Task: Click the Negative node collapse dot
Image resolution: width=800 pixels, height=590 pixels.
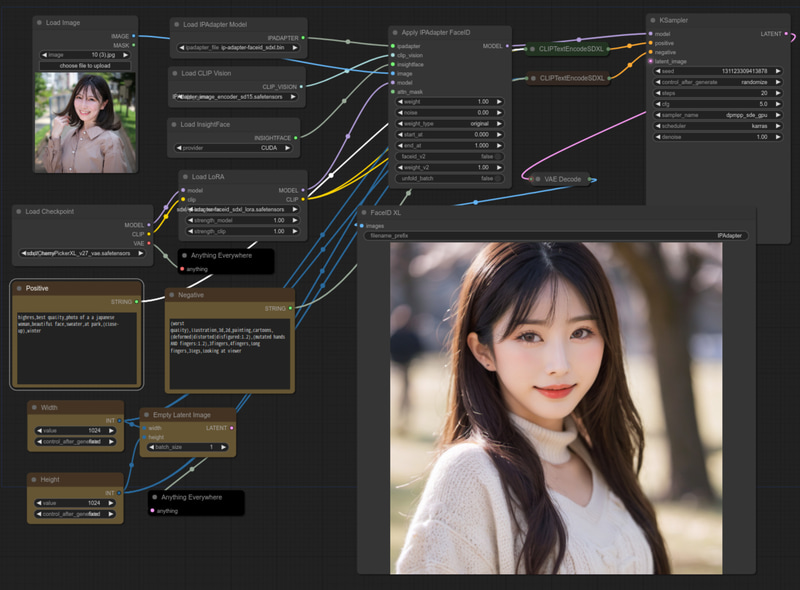Action: point(170,295)
